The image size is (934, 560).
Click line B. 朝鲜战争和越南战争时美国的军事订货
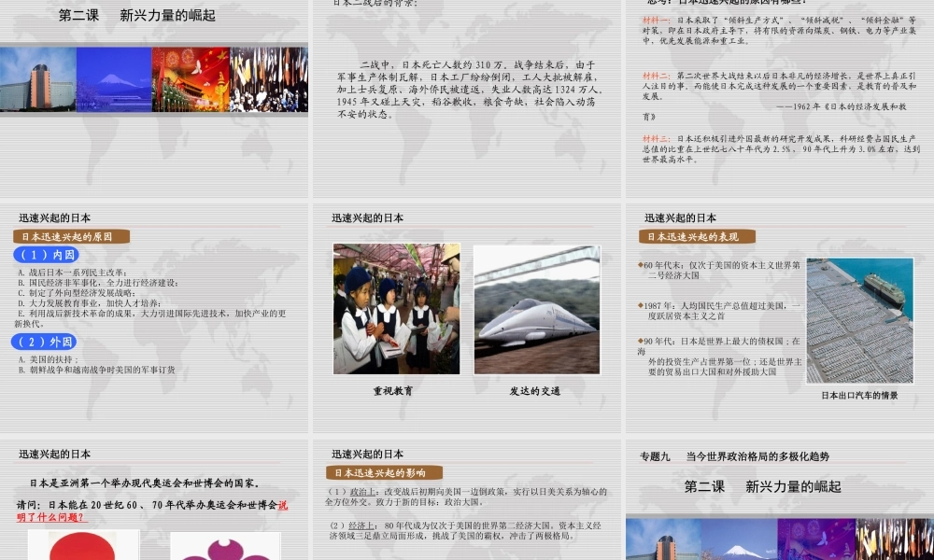[96, 370]
